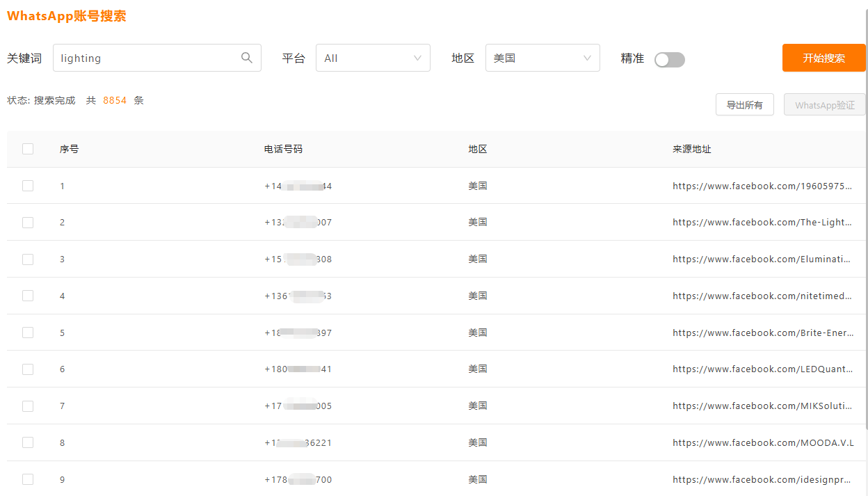
Task: Click the facebook.com/MIKSoluti source link
Action: (x=762, y=406)
